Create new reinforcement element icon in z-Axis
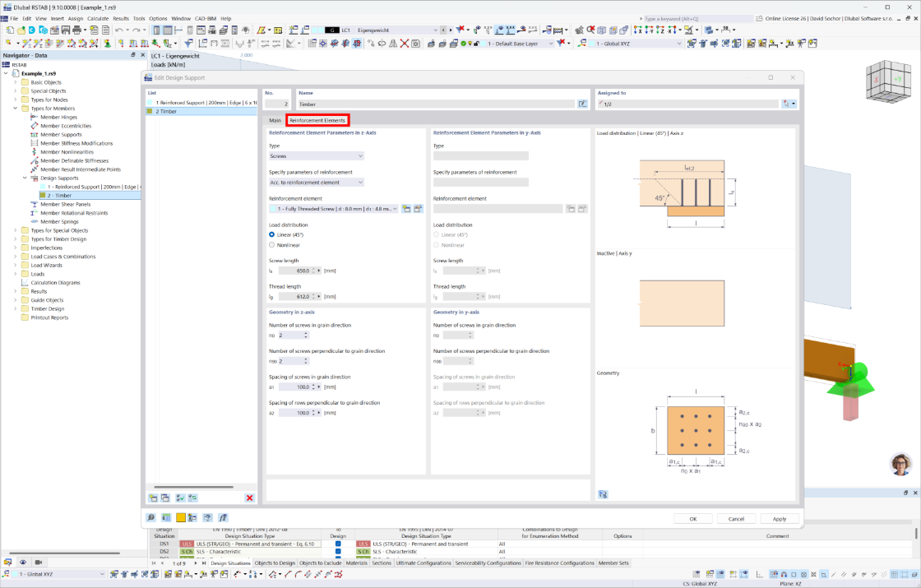 tap(406, 209)
